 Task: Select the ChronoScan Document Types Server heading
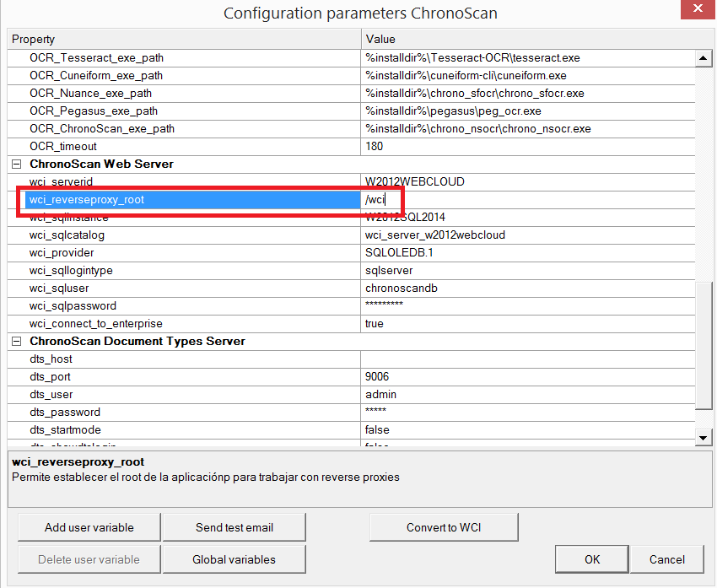tap(137, 342)
